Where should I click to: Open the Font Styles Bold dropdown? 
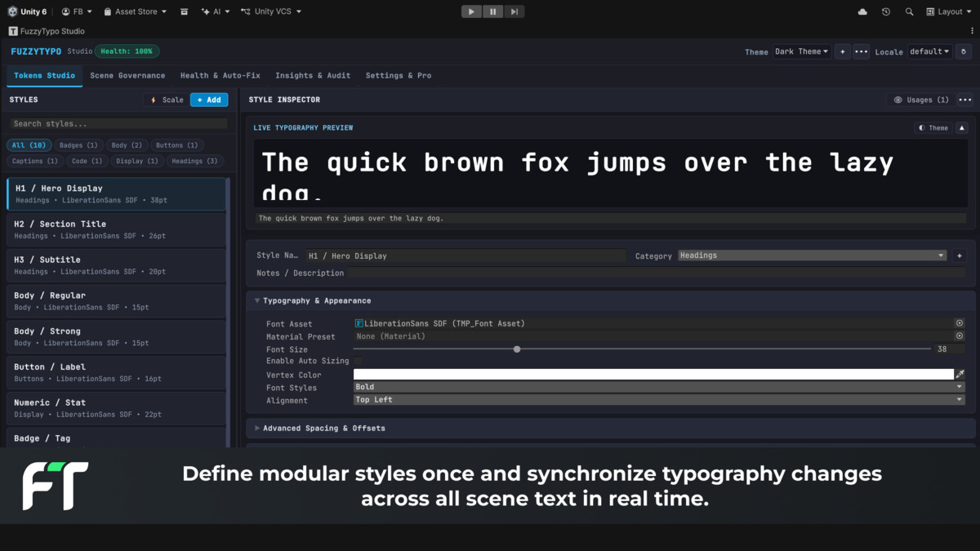(x=659, y=387)
